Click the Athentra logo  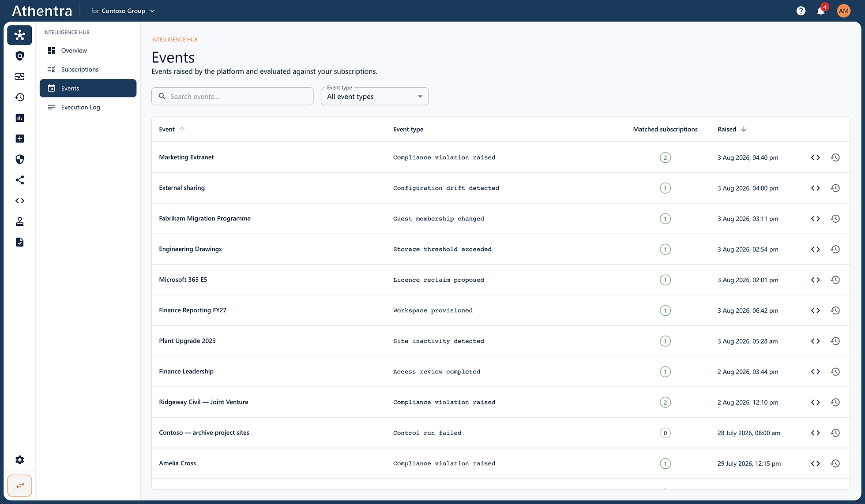(x=42, y=11)
